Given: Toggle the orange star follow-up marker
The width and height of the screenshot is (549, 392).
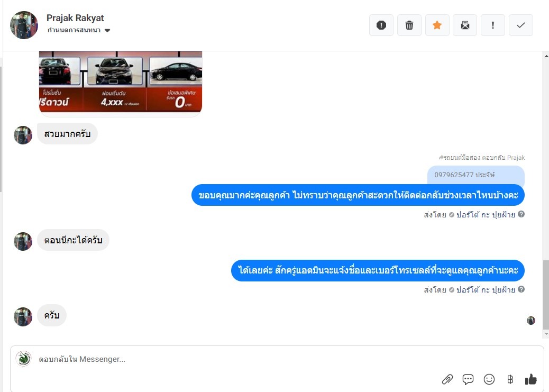Looking at the screenshot, I should (437, 25).
